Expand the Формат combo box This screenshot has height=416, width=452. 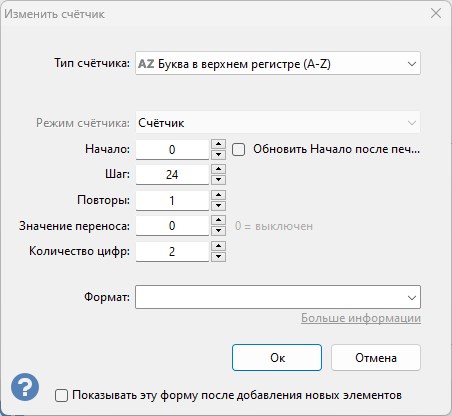[278, 297]
